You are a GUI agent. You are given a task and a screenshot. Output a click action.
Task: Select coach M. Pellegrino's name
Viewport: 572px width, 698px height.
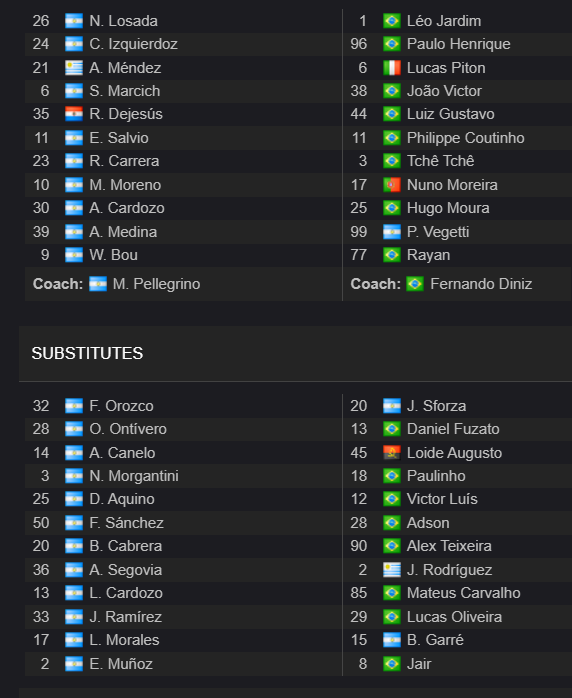[157, 284]
